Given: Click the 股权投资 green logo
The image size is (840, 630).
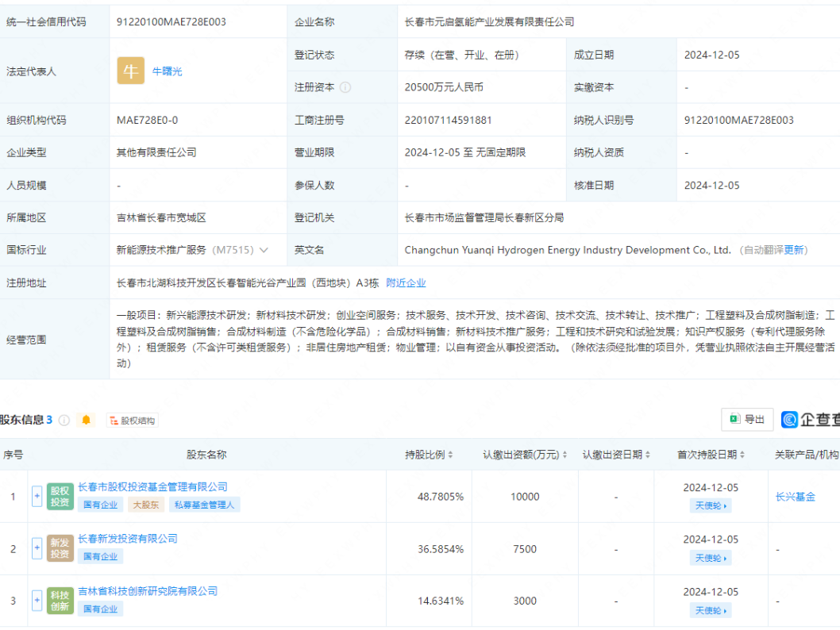Looking at the screenshot, I should click(x=60, y=496).
